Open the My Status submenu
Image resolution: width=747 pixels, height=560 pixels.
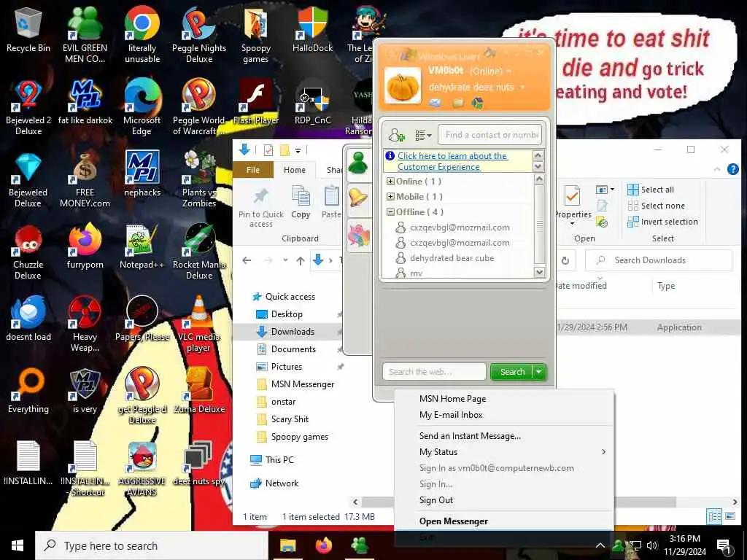pyautogui.click(x=503, y=452)
